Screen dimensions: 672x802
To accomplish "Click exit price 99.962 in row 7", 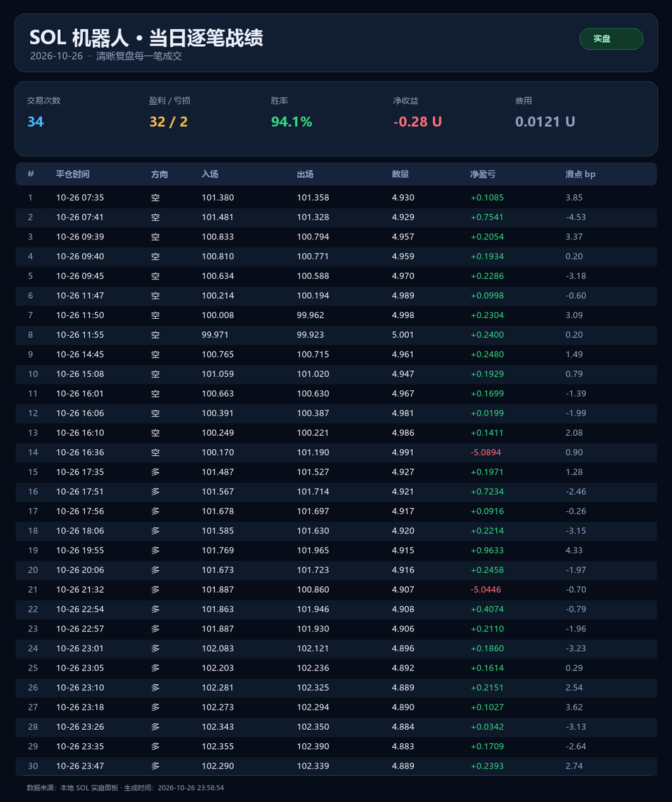I will click(x=311, y=315).
